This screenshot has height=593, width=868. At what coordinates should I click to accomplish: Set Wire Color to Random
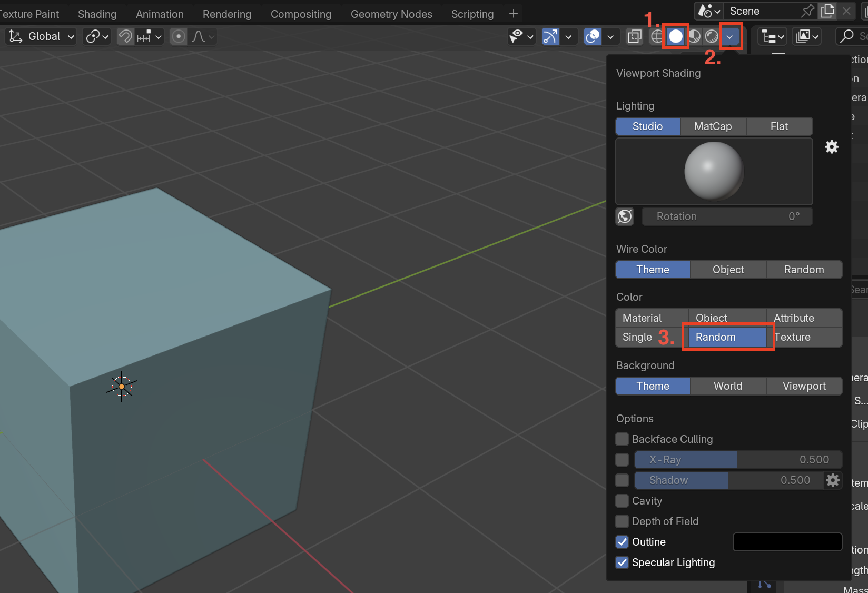[804, 270]
